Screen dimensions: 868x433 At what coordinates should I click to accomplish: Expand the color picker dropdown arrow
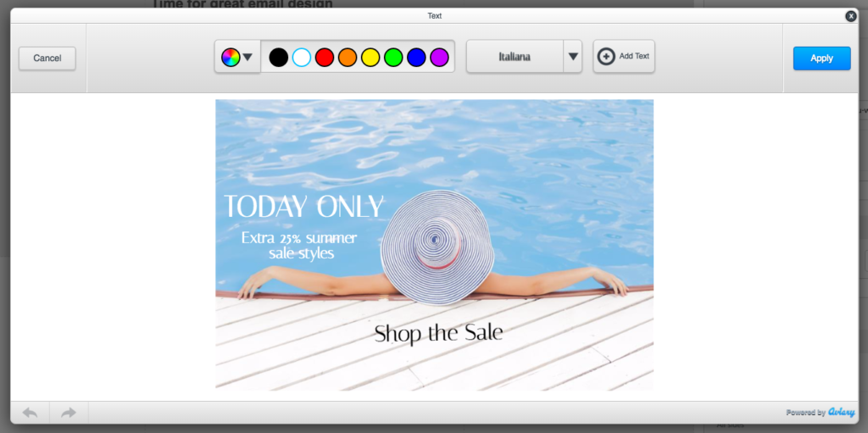pyautogui.click(x=248, y=58)
